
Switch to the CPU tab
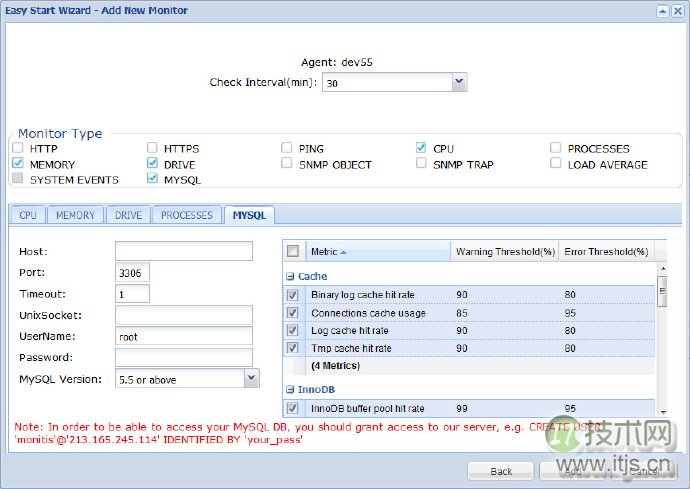(x=28, y=215)
